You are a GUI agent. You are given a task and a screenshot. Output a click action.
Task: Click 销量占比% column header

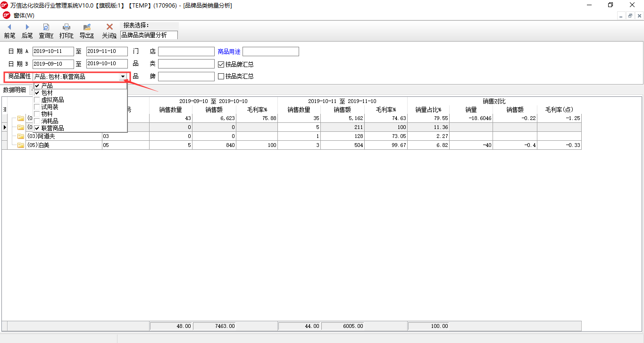coord(428,110)
